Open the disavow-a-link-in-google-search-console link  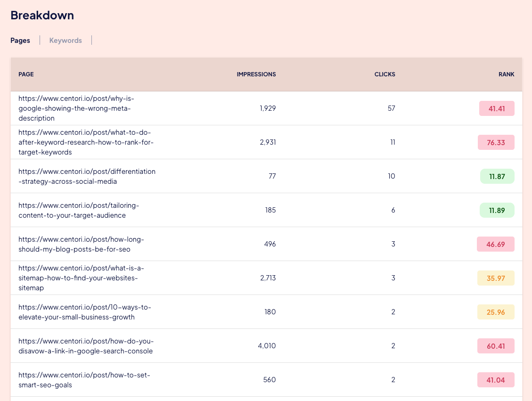86,346
